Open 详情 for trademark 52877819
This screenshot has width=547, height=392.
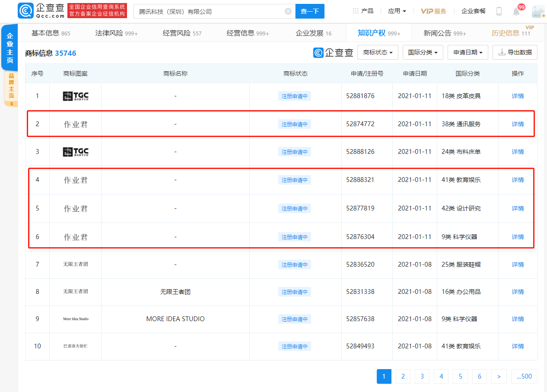518,208
